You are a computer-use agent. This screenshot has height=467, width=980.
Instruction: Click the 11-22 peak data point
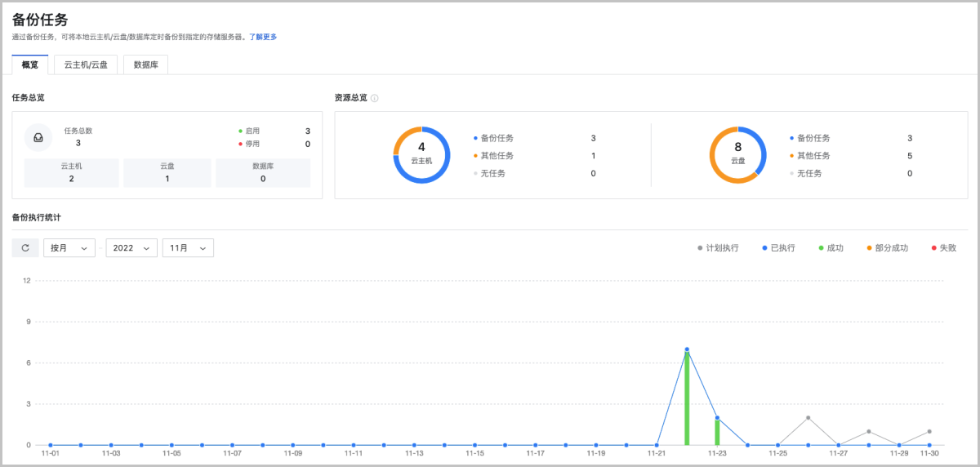[x=687, y=349]
